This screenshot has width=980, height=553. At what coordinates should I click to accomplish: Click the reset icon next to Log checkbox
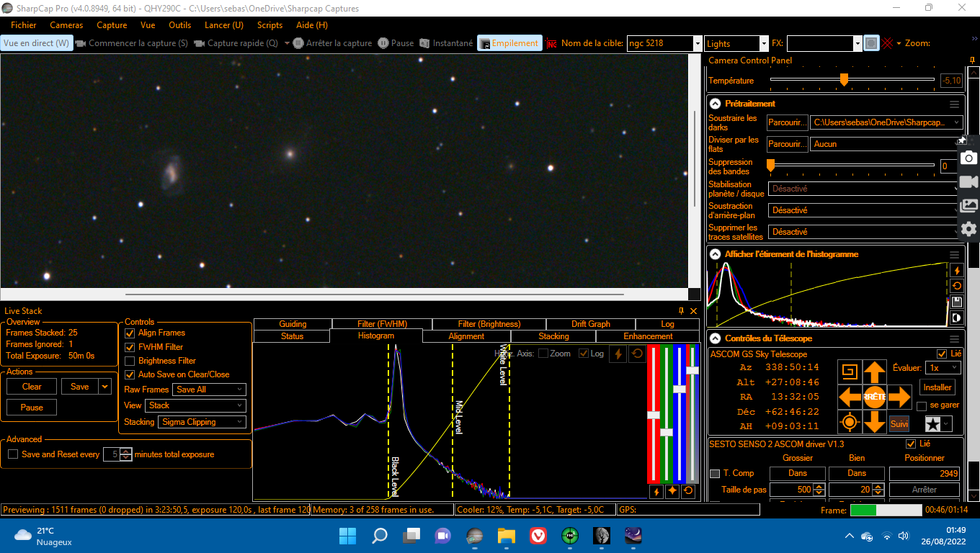tap(637, 354)
